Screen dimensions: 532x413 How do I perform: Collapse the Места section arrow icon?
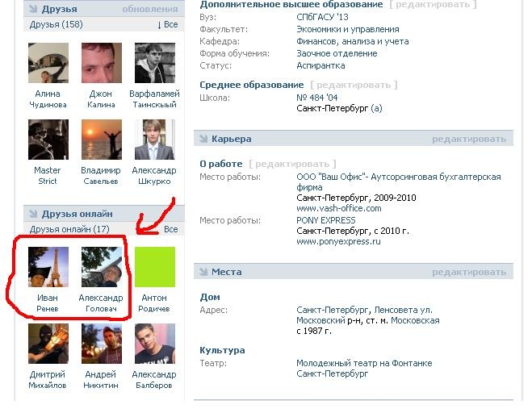pyautogui.click(x=203, y=272)
